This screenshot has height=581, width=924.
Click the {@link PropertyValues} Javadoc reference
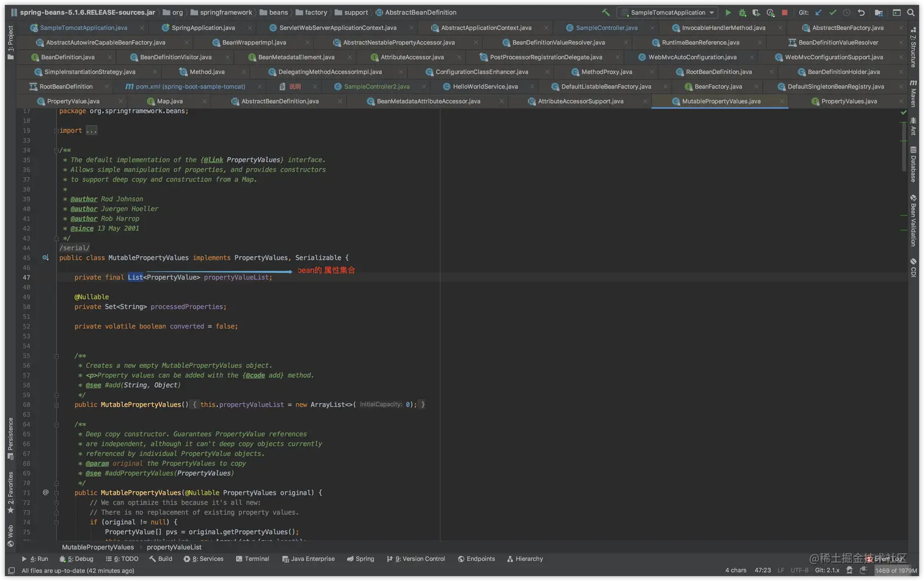click(242, 160)
